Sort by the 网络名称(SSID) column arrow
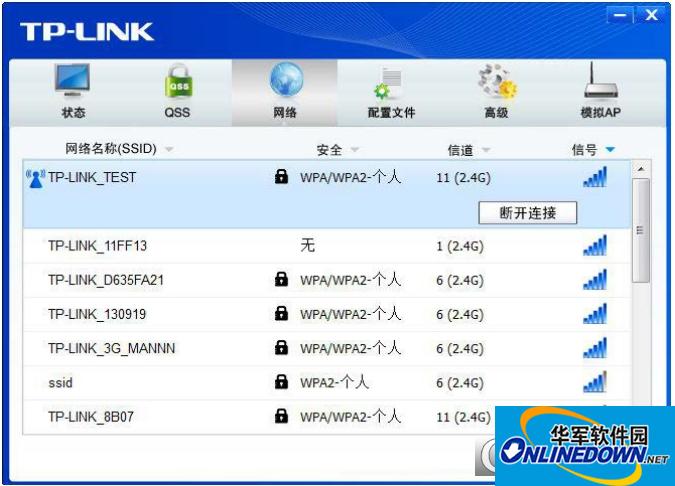Image resolution: width=675 pixels, height=486 pixels. [169, 149]
